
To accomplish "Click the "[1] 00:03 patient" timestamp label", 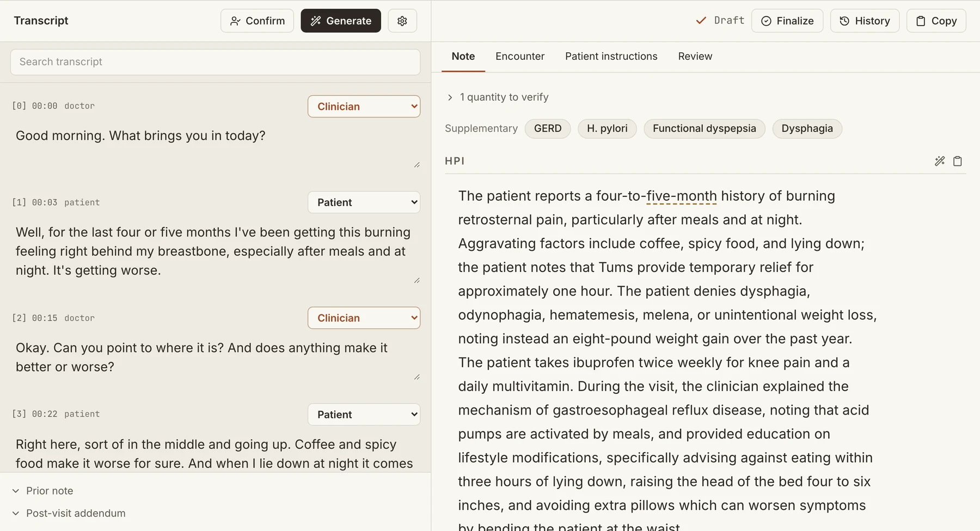I will point(56,202).
